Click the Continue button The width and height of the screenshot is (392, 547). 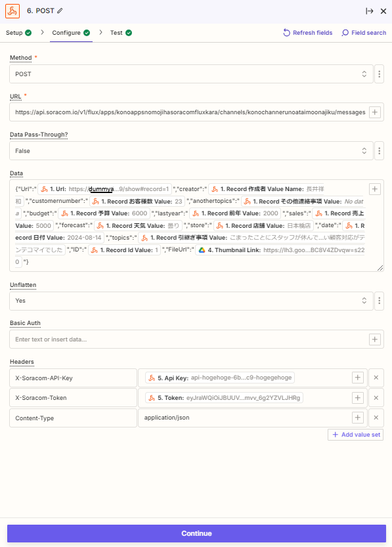tap(196, 533)
